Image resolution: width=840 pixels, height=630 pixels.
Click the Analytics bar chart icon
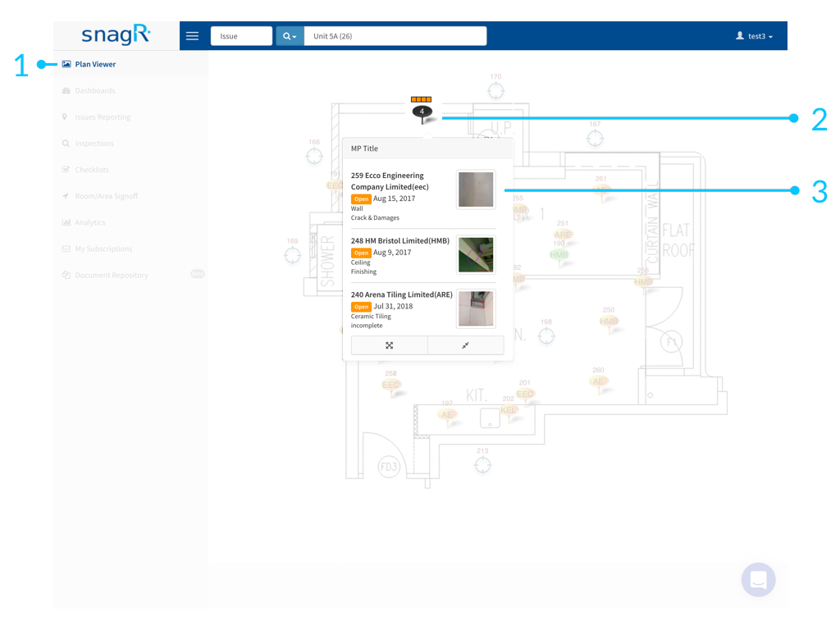tap(66, 222)
